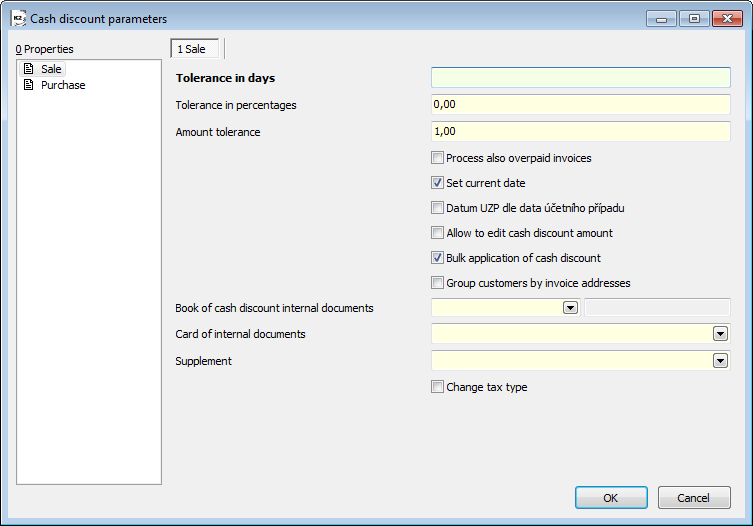753x526 pixels.
Task: Click the Tolerance in percentages field
Action: (580, 105)
